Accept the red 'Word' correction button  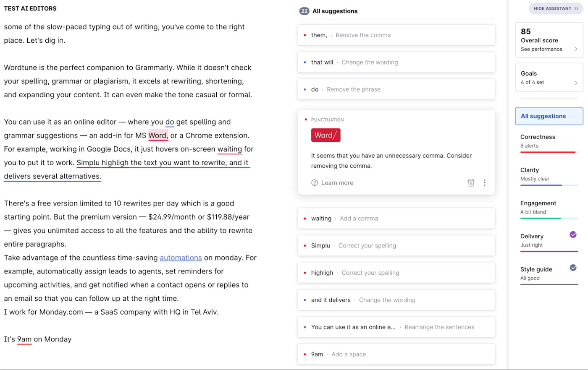pyautogui.click(x=325, y=135)
